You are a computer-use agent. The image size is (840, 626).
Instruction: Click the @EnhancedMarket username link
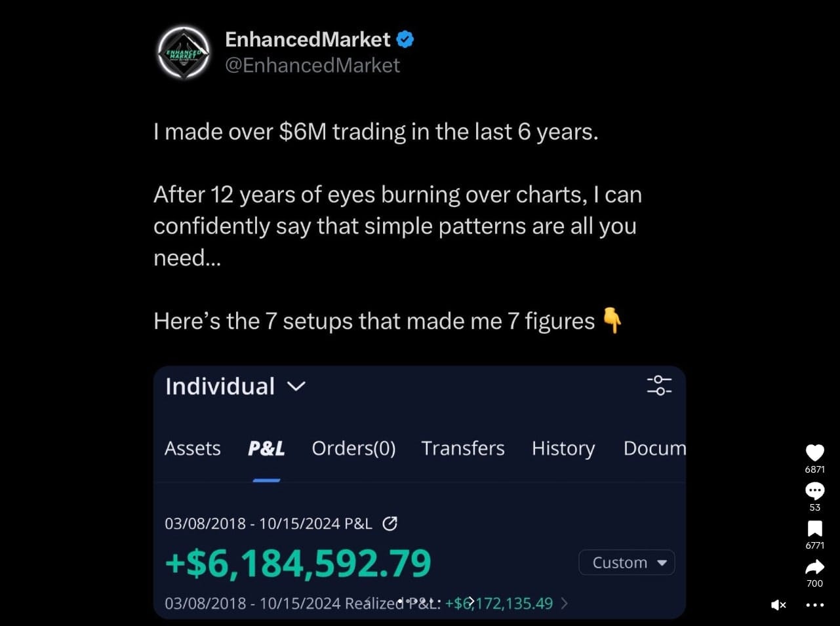pyautogui.click(x=313, y=65)
